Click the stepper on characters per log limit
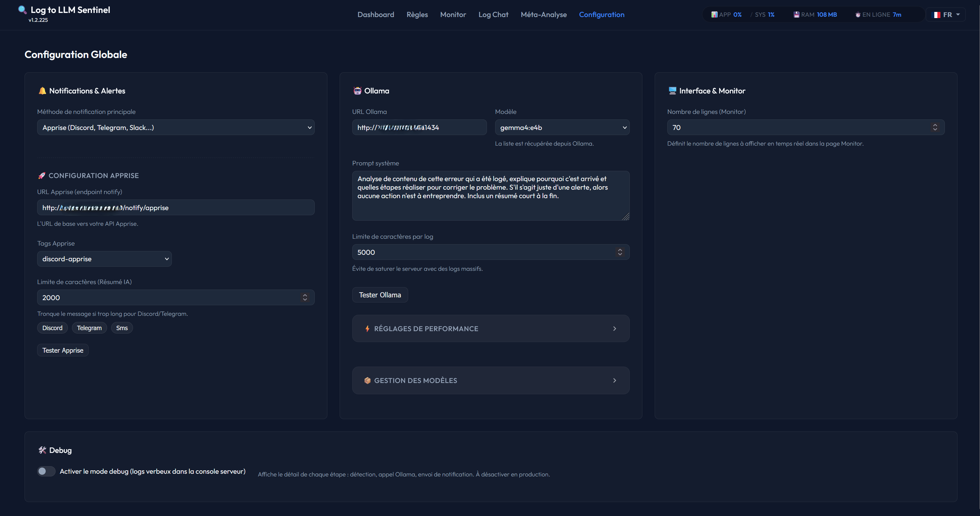980x516 pixels. tap(620, 252)
